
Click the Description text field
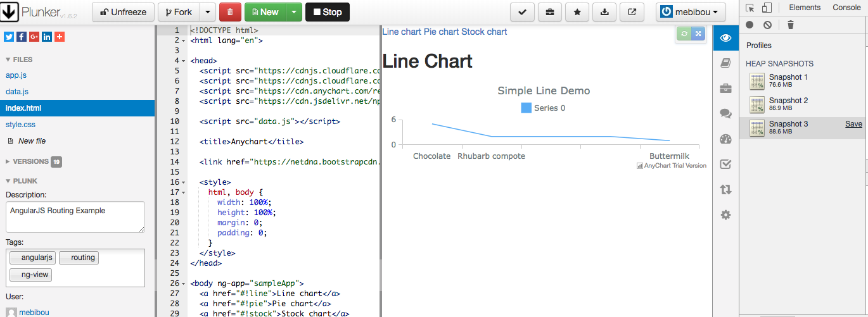coord(75,217)
